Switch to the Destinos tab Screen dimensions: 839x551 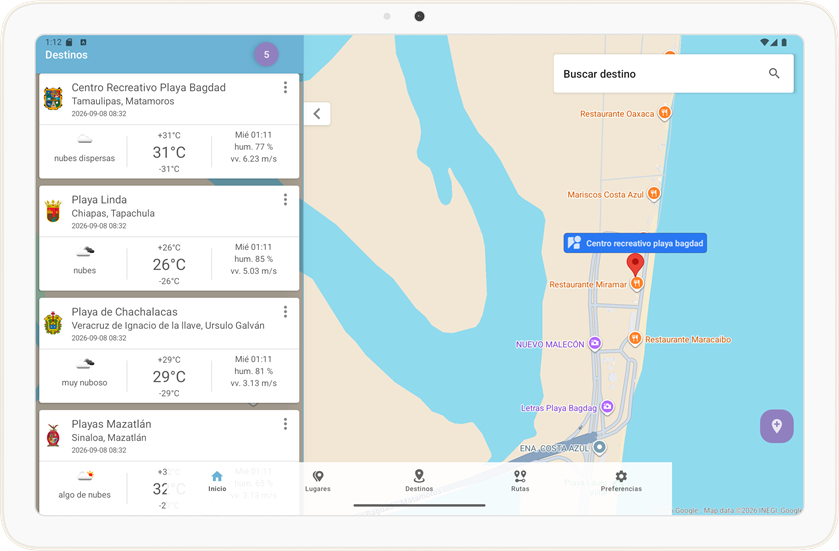[x=419, y=481]
